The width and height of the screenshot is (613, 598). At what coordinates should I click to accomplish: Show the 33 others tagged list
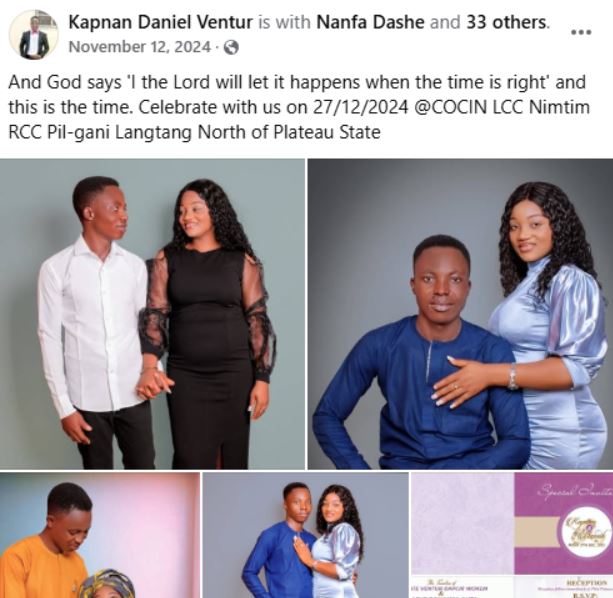pos(507,22)
